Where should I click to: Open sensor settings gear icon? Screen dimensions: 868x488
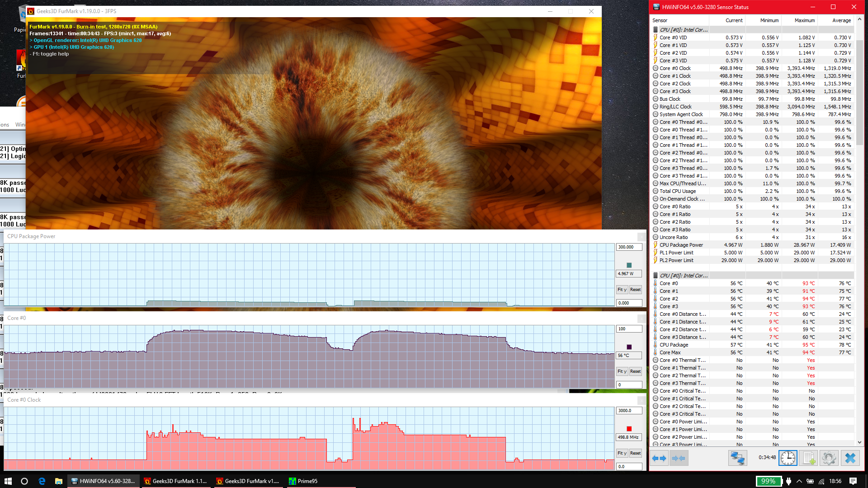coord(829,458)
